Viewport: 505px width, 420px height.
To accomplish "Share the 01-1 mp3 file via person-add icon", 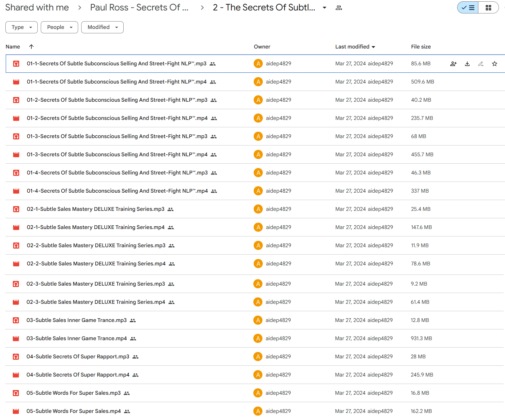I will pos(453,64).
